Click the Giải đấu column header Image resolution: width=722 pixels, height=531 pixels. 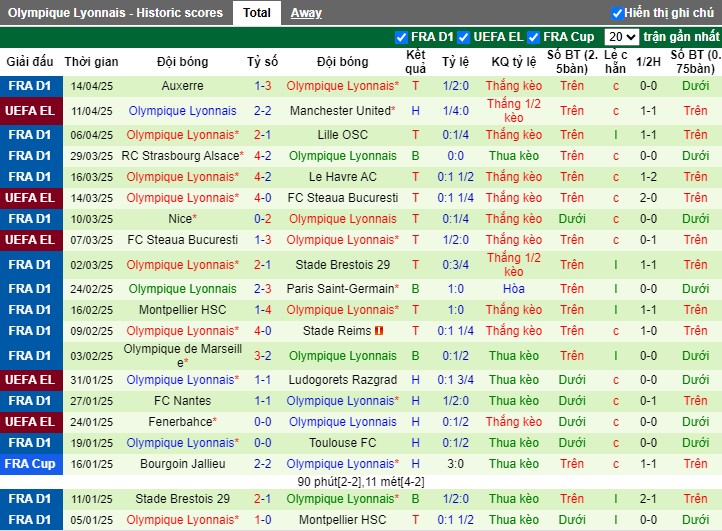[30, 62]
